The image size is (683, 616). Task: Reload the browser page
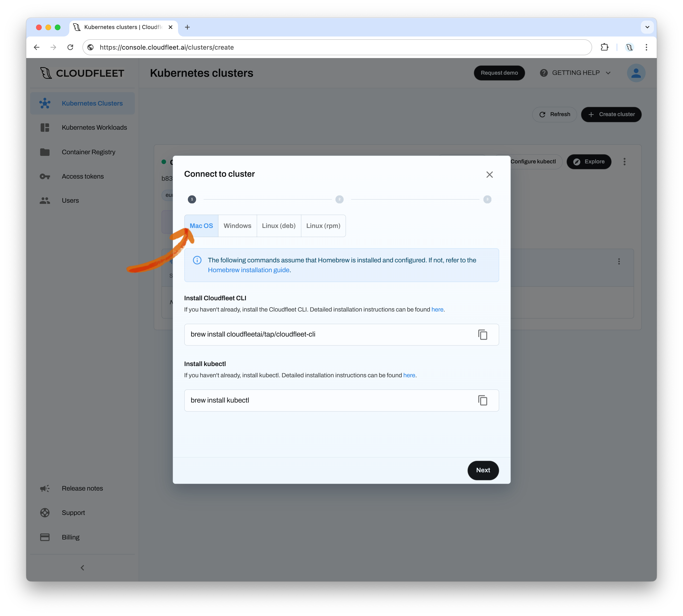pyautogui.click(x=70, y=47)
